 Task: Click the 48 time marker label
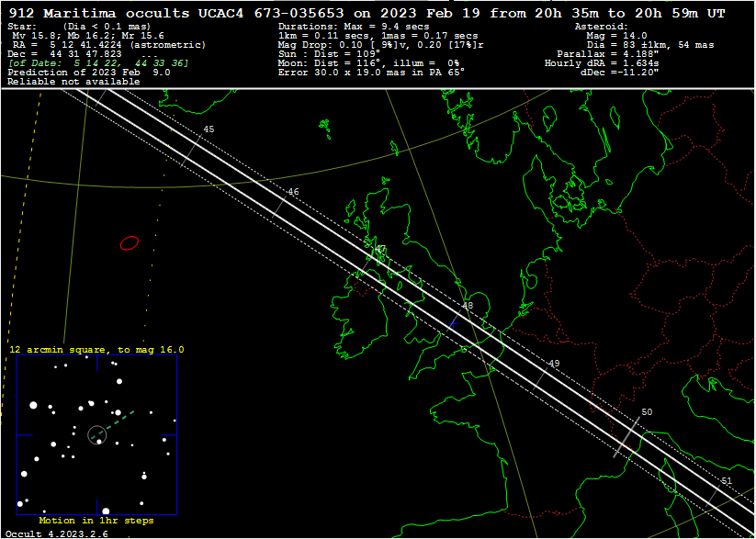tap(467, 306)
